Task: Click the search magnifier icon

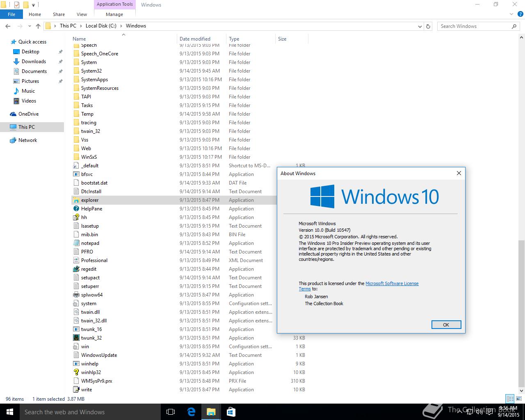Action: tap(514, 26)
